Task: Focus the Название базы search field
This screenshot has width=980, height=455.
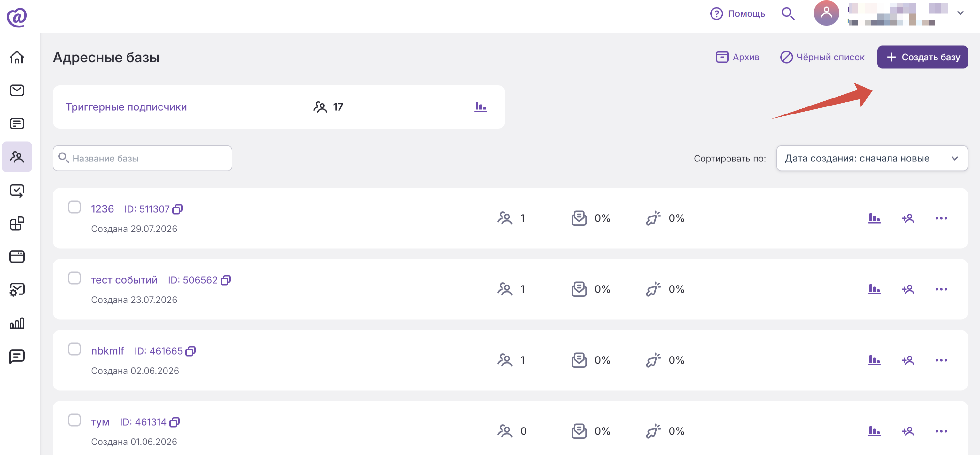Action: [142, 158]
